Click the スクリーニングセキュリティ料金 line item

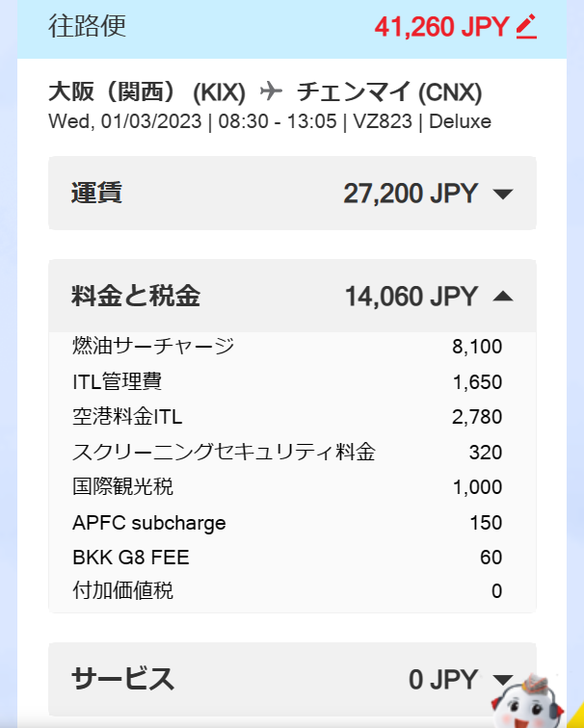coord(224,453)
